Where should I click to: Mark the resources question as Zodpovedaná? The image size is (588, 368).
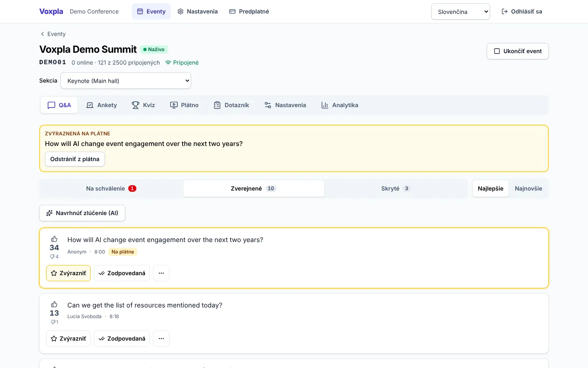(x=122, y=339)
